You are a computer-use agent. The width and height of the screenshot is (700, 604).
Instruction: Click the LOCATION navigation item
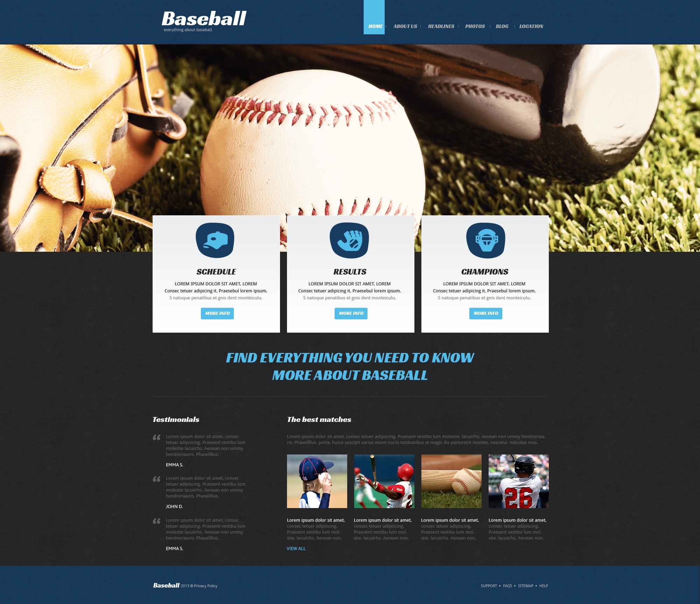(530, 26)
